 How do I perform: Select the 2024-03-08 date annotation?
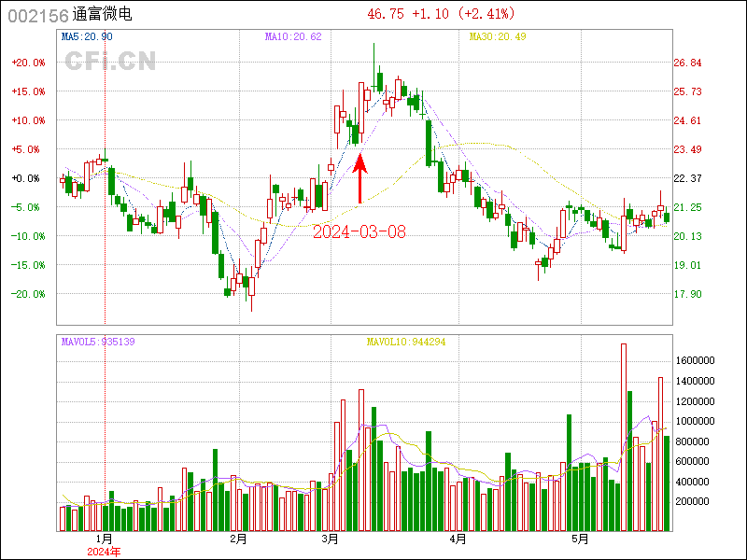(359, 231)
